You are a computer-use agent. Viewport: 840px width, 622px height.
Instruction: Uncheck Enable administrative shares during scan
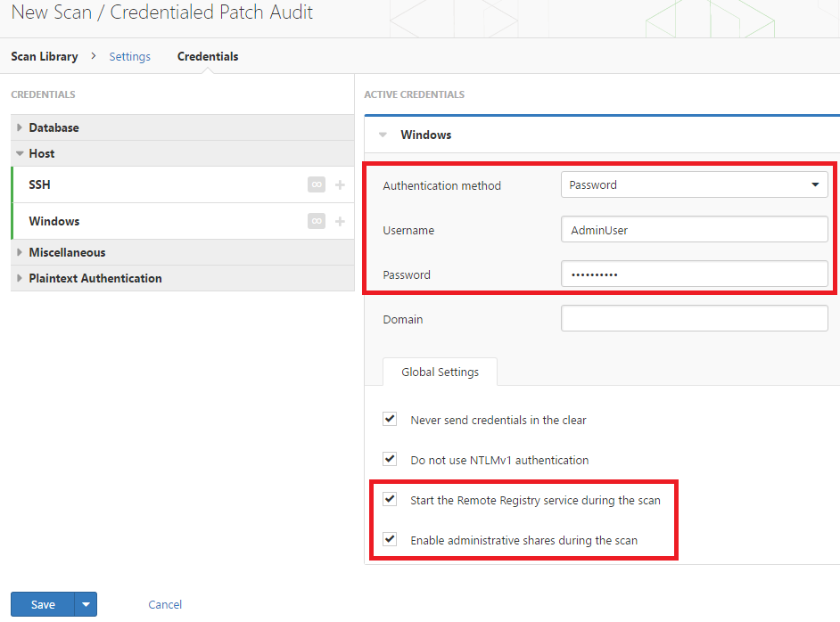[x=390, y=539]
